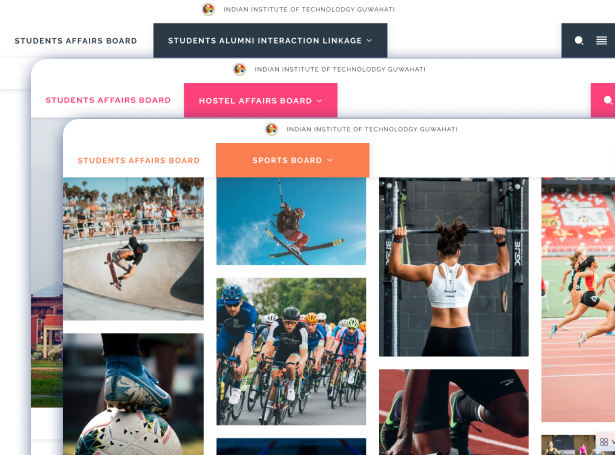Expand Students Alumni Interaction Linkage dropdown

point(270,40)
